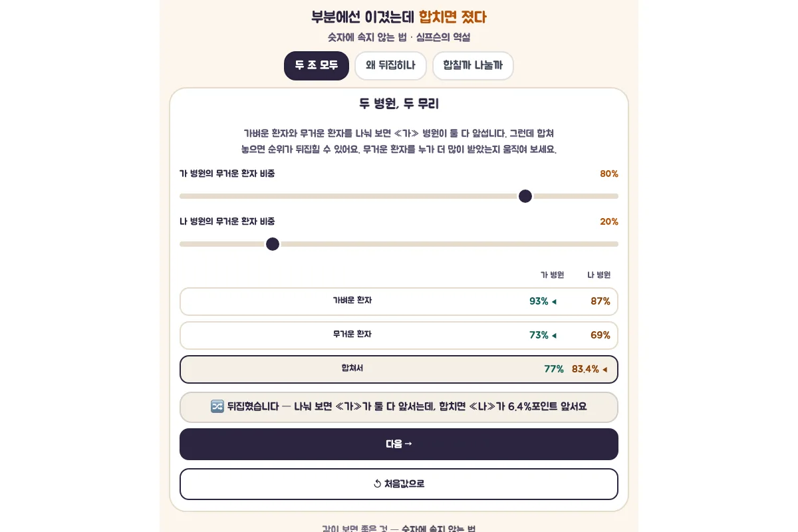This screenshot has width=798, height=532.
Task: Click the 80% value label
Action: [609, 174]
